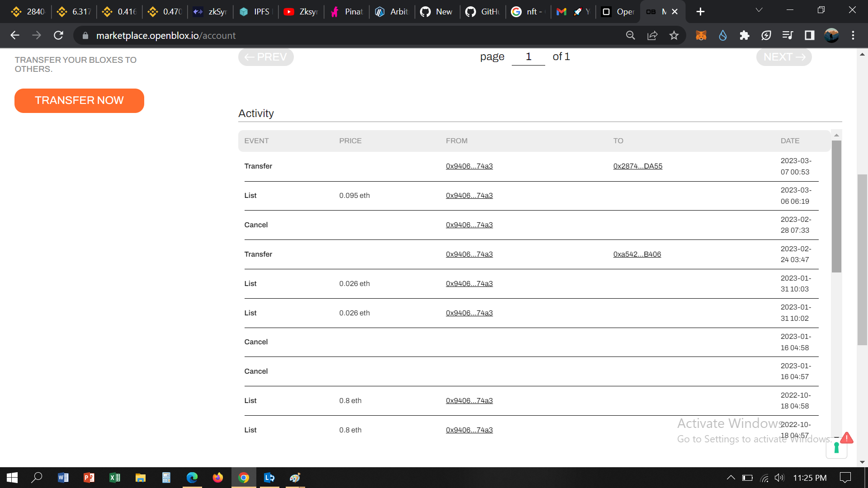The image size is (868, 488).
Task: Click the leaf-shaped extension icon
Action: pyautogui.click(x=766, y=35)
